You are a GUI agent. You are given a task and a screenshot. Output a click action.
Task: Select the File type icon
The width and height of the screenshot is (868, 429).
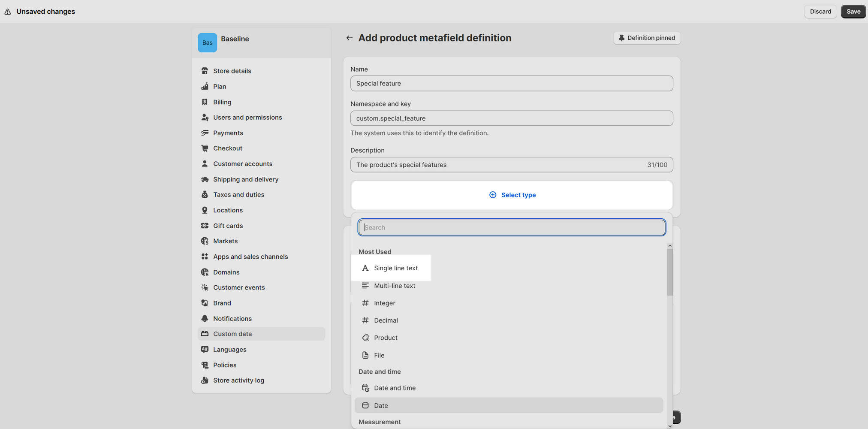point(365,355)
